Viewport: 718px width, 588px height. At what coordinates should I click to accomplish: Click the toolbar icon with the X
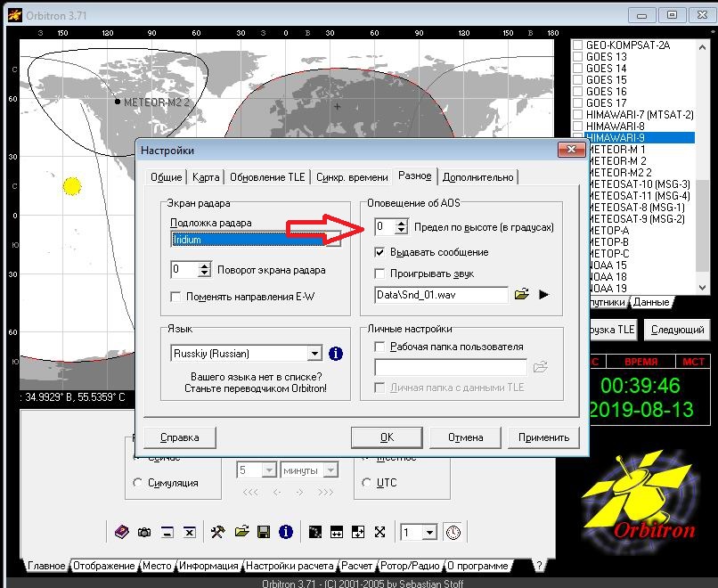(x=189, y=532)
